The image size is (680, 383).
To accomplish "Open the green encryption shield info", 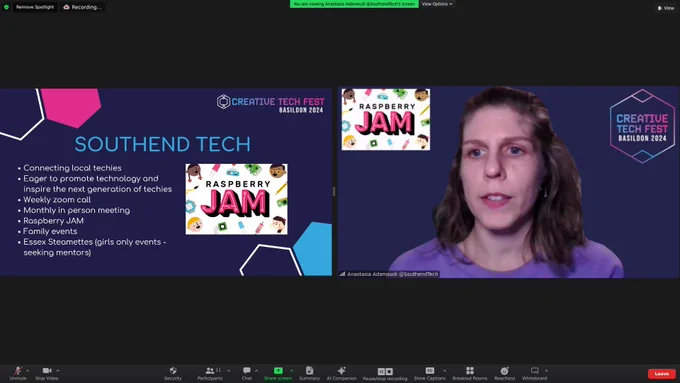I will point(6,7).
